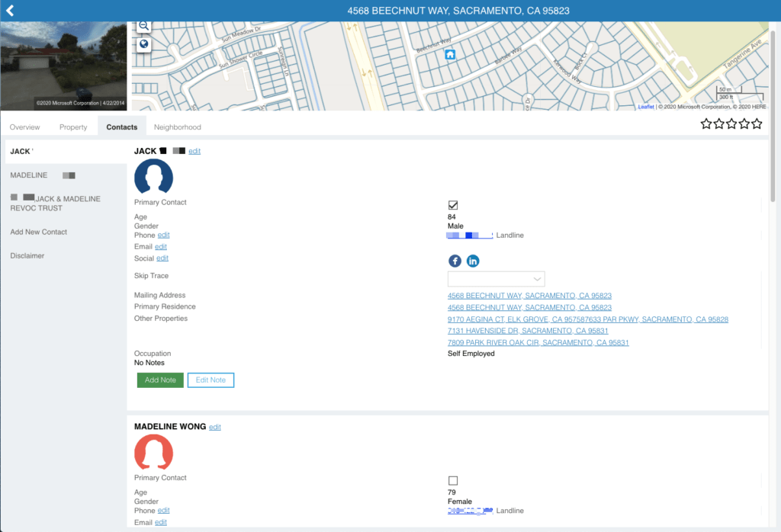
Task: Open the Skip Trace dropdown
Action: (497, 278)
